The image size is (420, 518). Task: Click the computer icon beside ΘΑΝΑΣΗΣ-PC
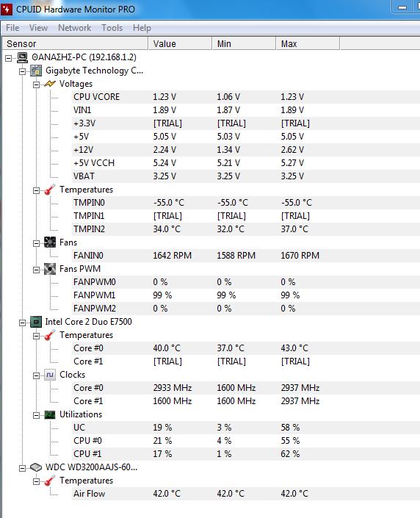[23, 57]
